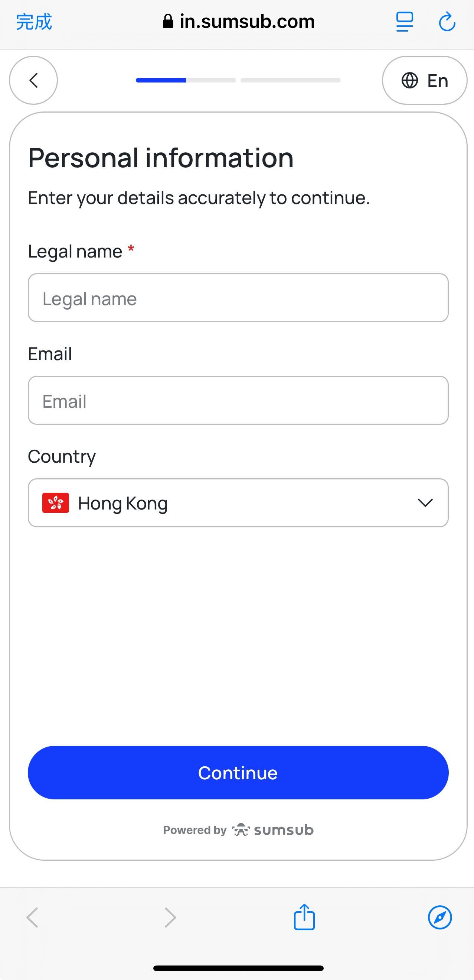Open the Hong Kong country selector

pos(238,502)
